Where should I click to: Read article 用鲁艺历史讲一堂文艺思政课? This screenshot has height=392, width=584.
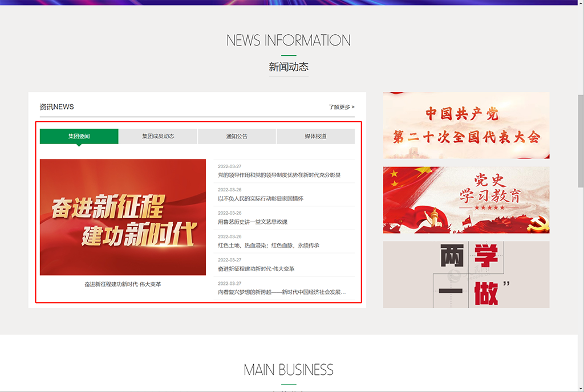pos(253,222)
